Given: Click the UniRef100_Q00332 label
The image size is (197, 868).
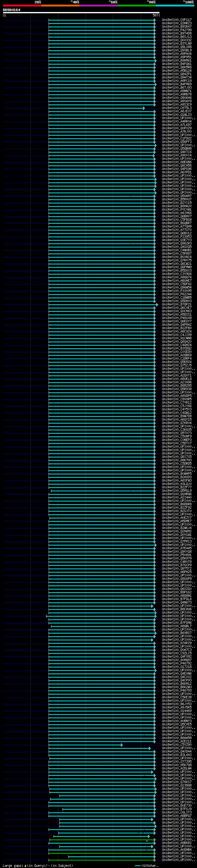Looking at the screenshot, I should 177,40.
